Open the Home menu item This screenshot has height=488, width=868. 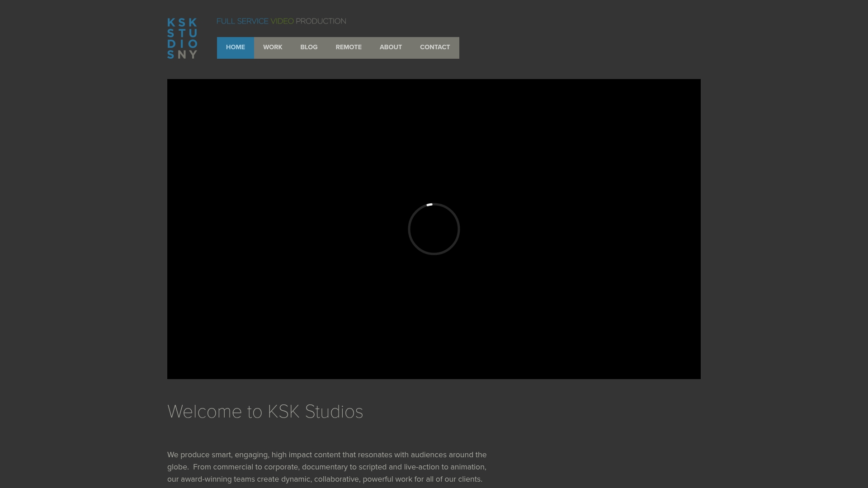point(236,47)
